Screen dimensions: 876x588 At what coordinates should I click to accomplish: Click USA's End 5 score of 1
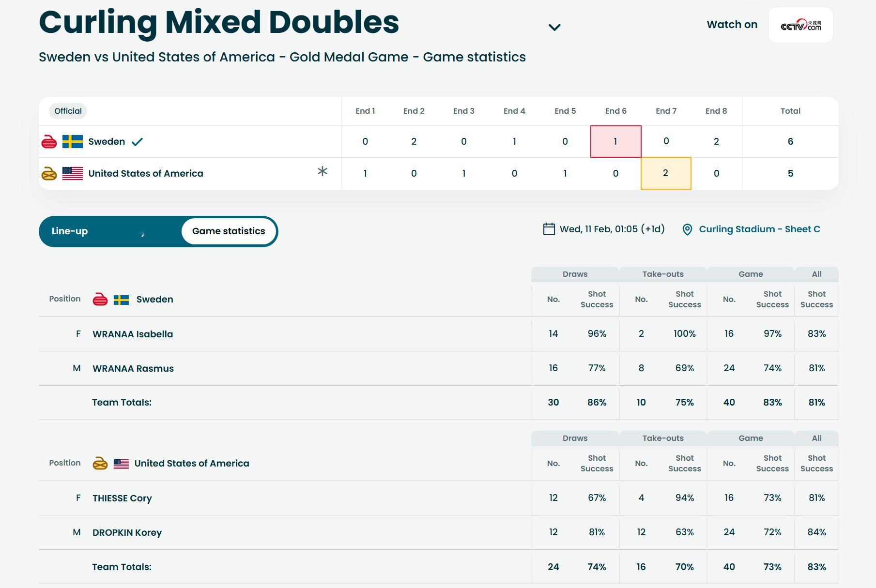click(565, 174)
